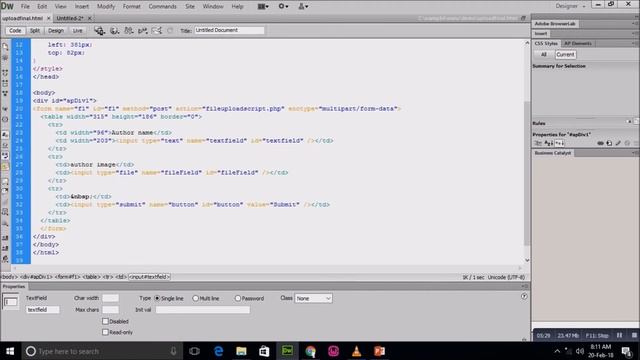
Task: Open the Extend Dreamweaver gear dropdown
Action: (x=283, y=7)
